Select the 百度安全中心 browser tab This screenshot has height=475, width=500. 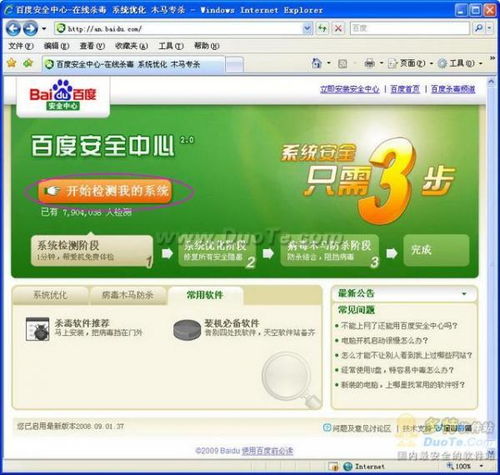133,64
